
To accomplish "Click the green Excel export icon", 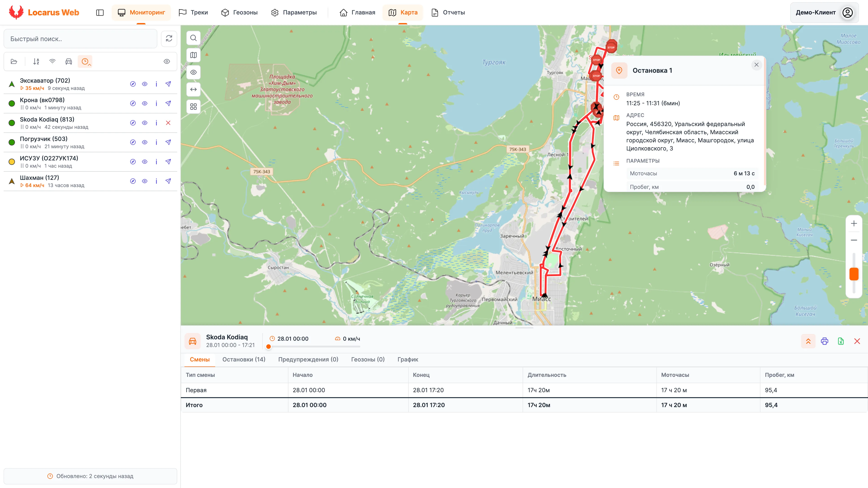I will coord(841,341).
